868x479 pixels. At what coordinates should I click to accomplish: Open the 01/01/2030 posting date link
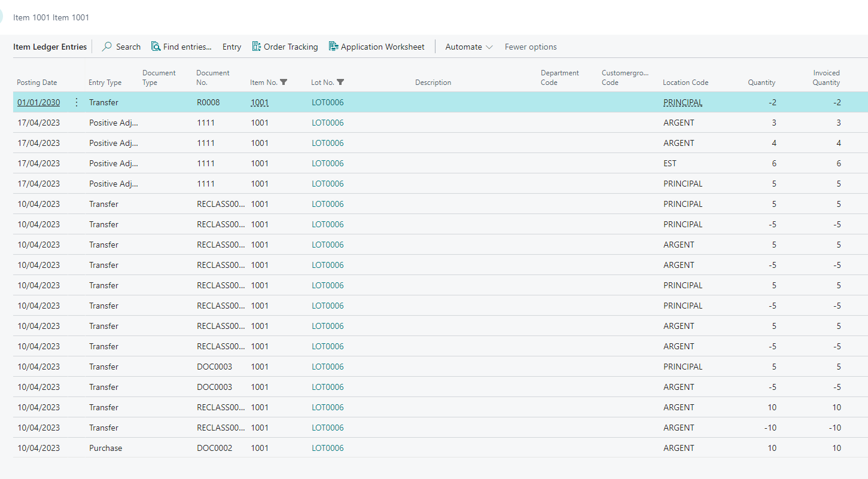[x=39, y=102]
